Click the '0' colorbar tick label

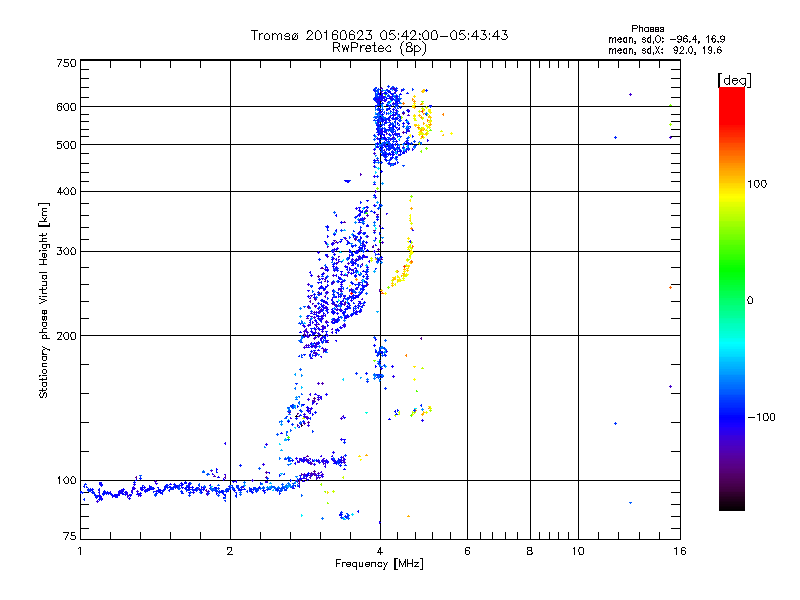tap(750, 301)
